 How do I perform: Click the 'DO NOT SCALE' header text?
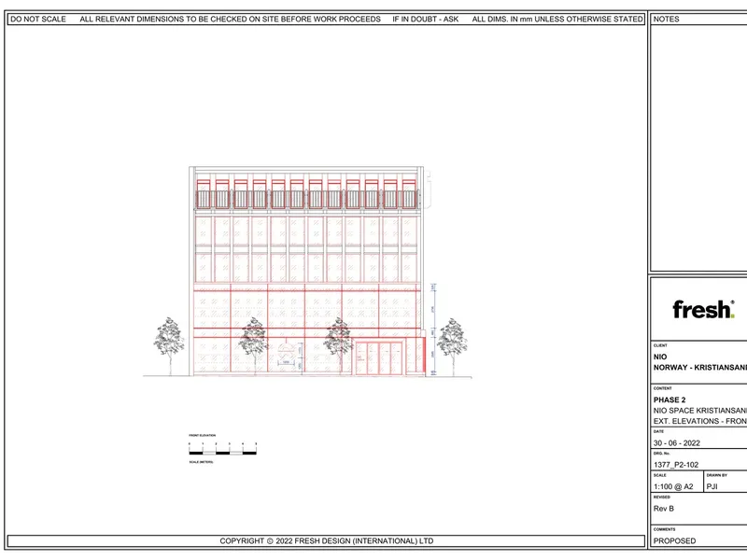(x=38, y=19)
